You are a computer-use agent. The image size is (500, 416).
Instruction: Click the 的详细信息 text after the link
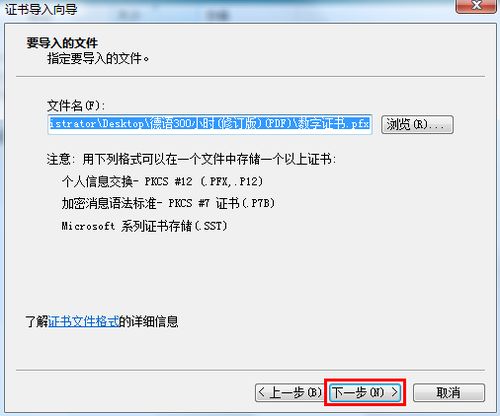(x=149, y=322)
